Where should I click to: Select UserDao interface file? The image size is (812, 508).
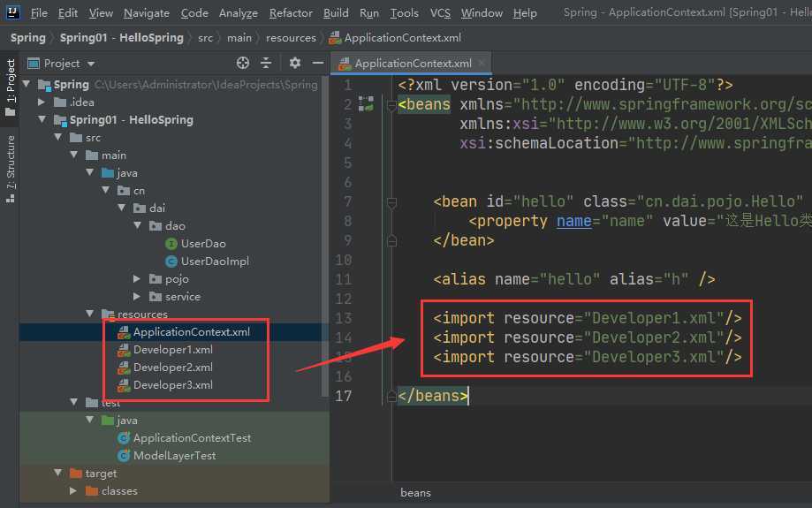click(203, 243)
